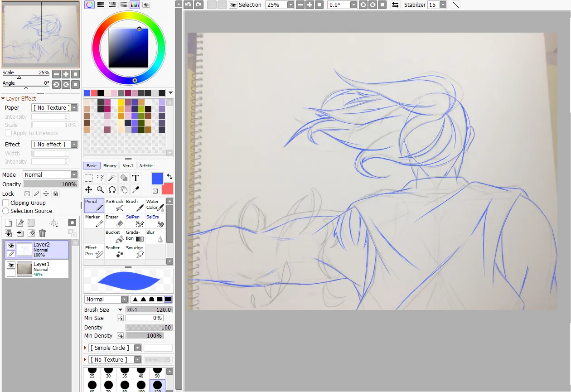571x392 pixels.
Task: Select the Zoom magnifier tool
Action: pos(101,190)
